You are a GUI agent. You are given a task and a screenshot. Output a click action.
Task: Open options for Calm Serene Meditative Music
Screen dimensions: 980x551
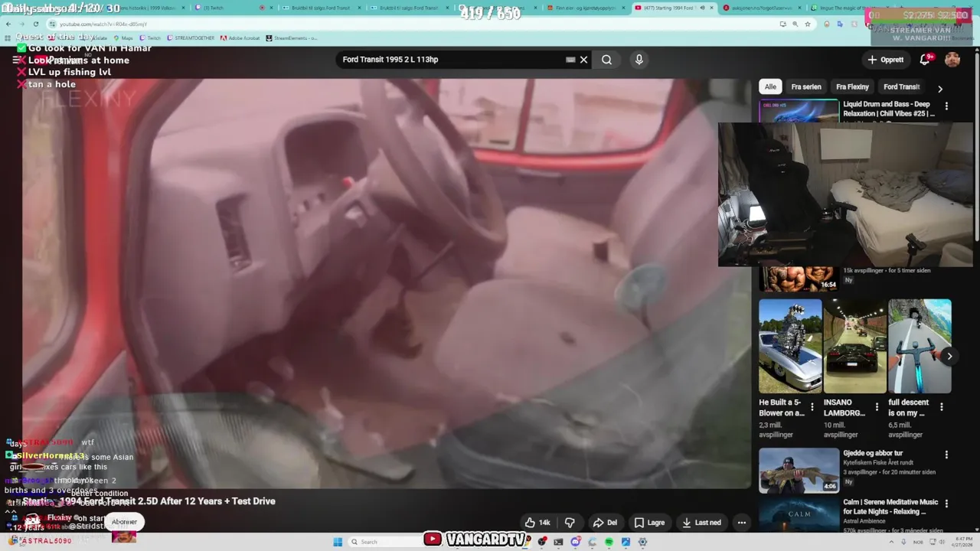946,504
